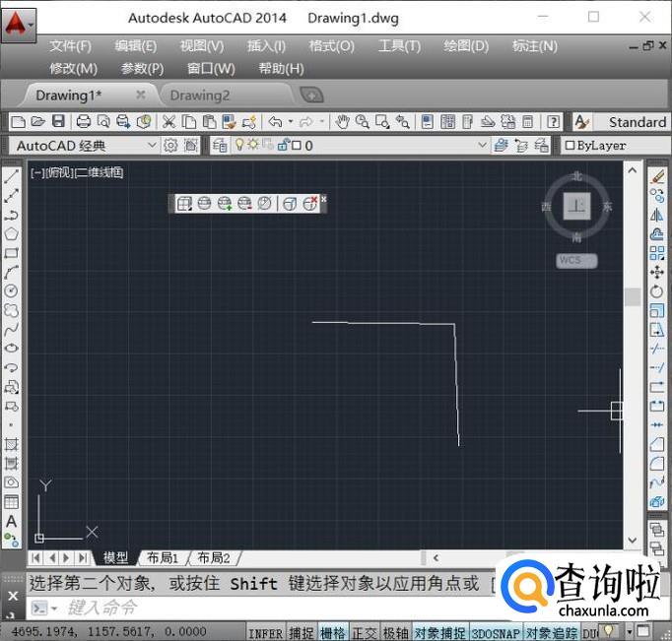The height and width of the screenshot is (641, 672).
Task: Click the Cut scissors icon
Action: (168, 122)
